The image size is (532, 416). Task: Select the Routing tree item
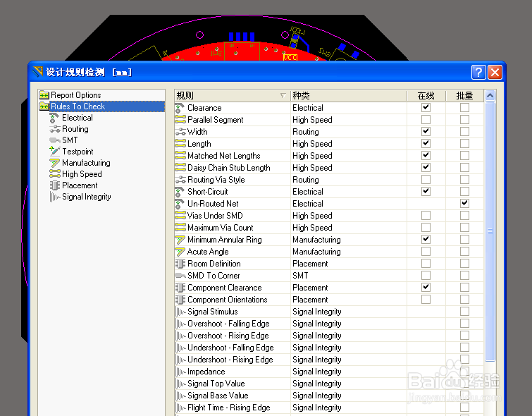[x=75, y=129]
